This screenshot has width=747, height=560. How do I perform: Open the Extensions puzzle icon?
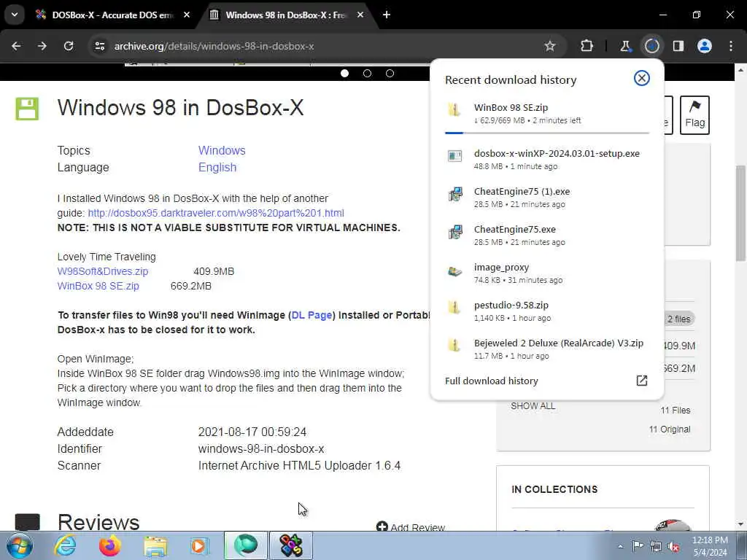tap(587, 46)
